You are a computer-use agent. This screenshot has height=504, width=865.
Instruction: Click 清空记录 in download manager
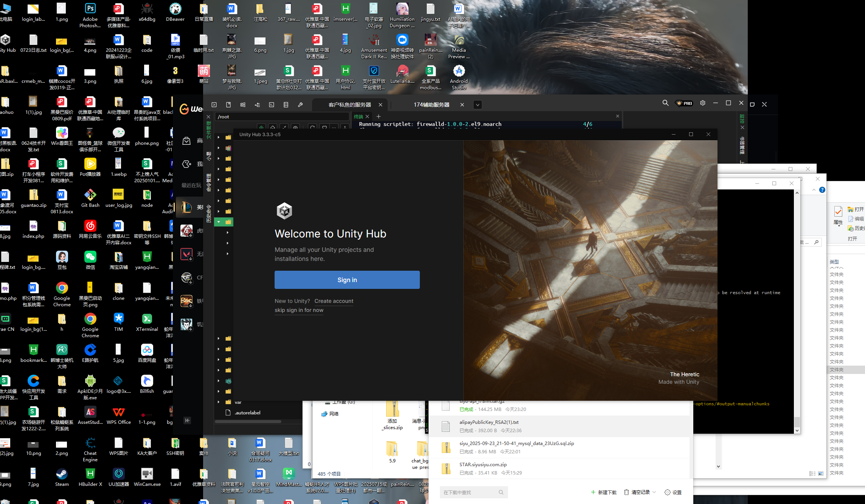(637, 492)
